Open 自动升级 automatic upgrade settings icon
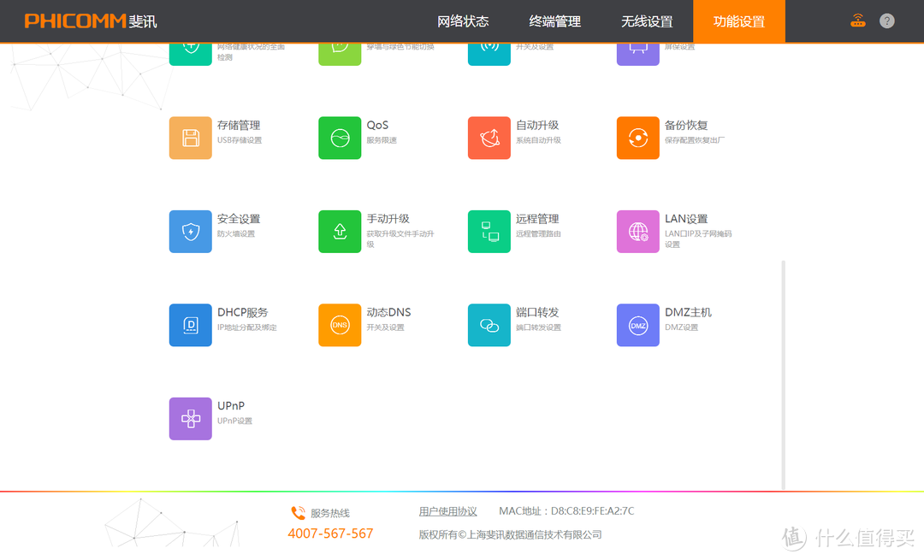 (489, 138)
